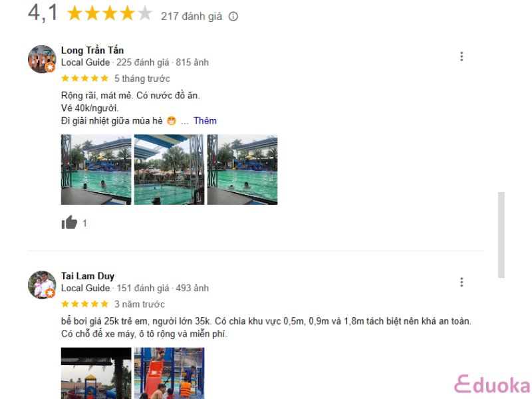
Task: Click the five-star rating of Long Trần Tấn
Action: (x=85, y=78)
